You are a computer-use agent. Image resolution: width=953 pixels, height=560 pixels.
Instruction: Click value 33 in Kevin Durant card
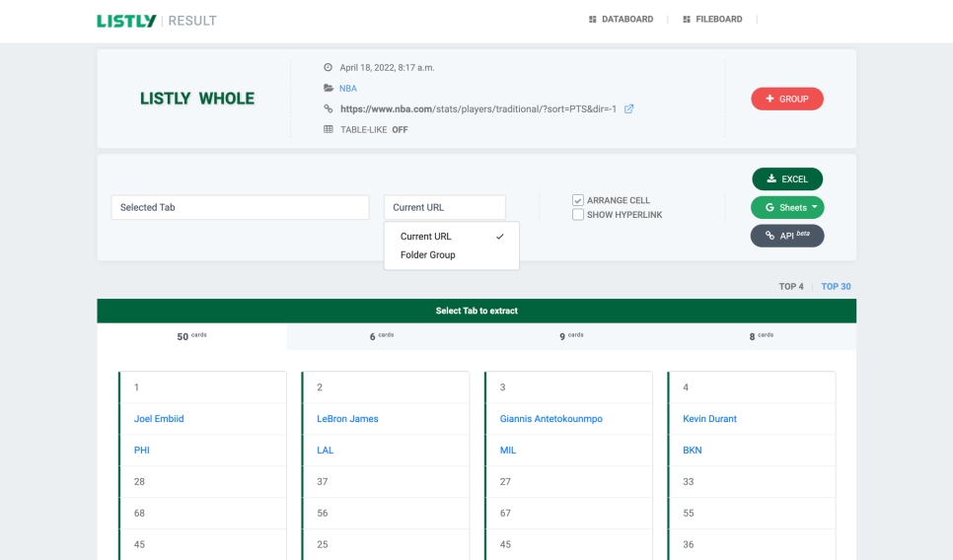[x=688, y=482]
